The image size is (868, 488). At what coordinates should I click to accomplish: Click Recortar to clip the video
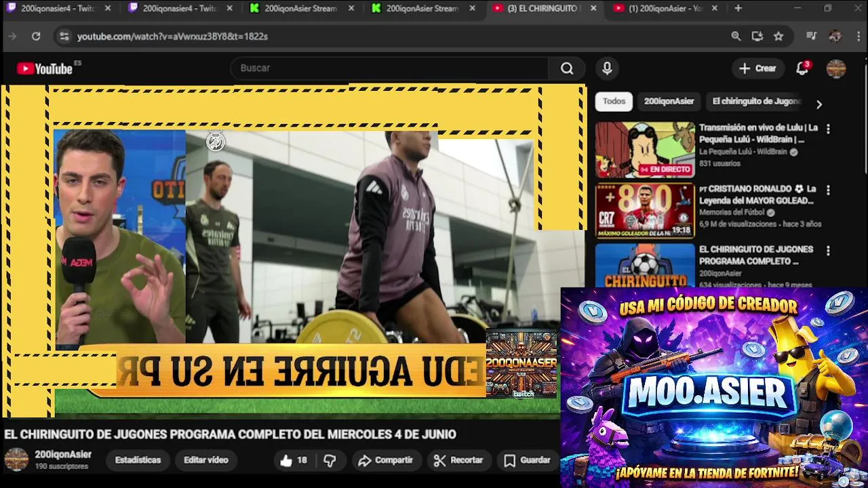(x=458, y=460)
